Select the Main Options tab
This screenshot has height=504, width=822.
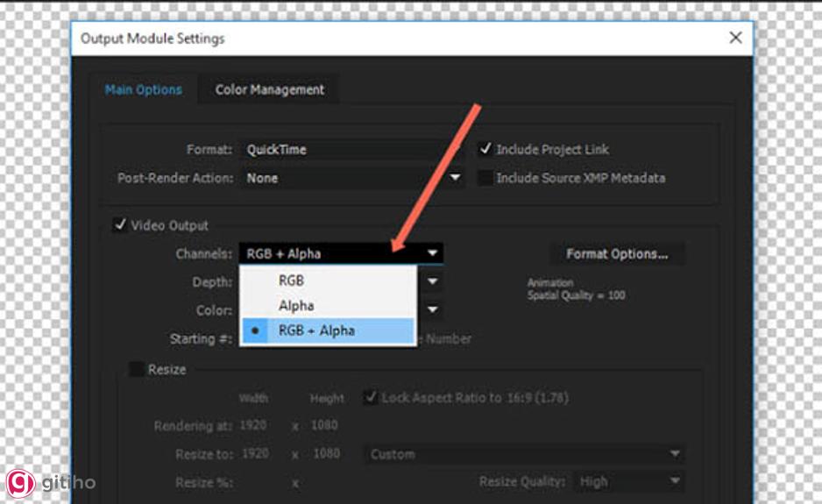point(144,89)
